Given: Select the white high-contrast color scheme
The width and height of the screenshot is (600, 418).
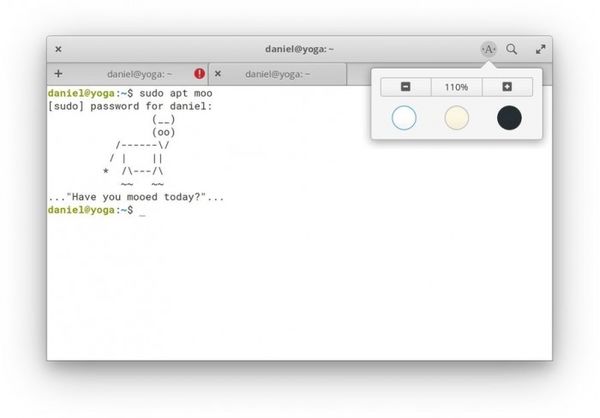Looking at the screenshot, I should coord(404,118).
